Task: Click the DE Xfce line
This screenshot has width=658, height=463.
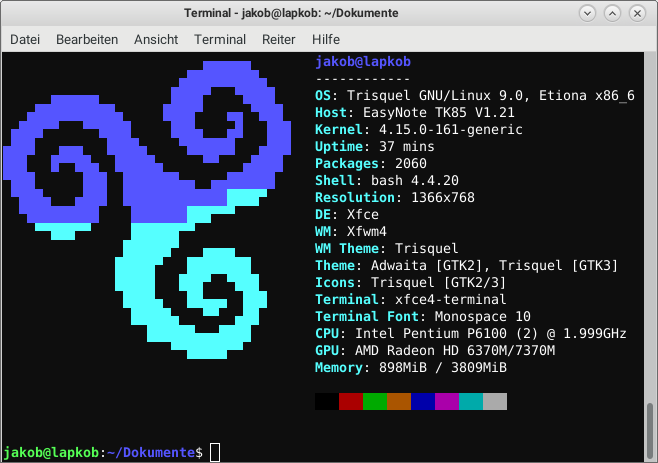Action: tap(347, 214)
